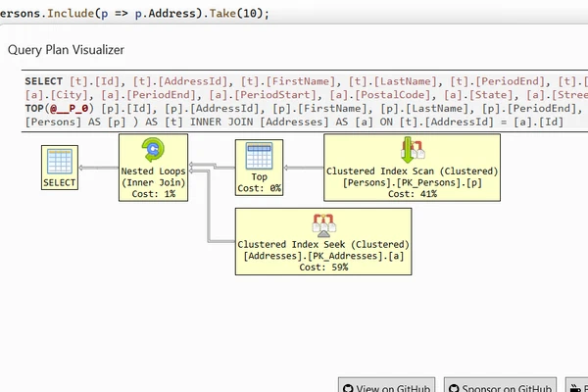Screen dimensions: 588x392
Task: Click the Nested Loops green arrow icon
Action: (153, 149)
